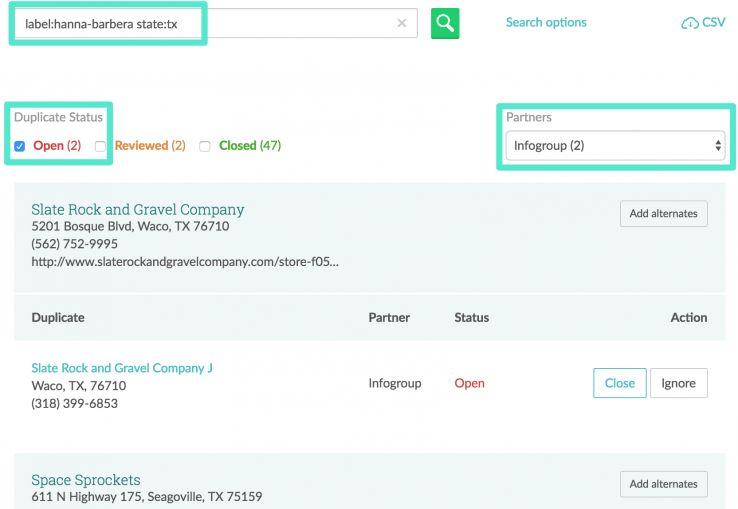Image resolution: width=738 pixels, height=509 pixels.
Task: Close the Slate Rock duplicate
Action: click(x=619, y=383)
